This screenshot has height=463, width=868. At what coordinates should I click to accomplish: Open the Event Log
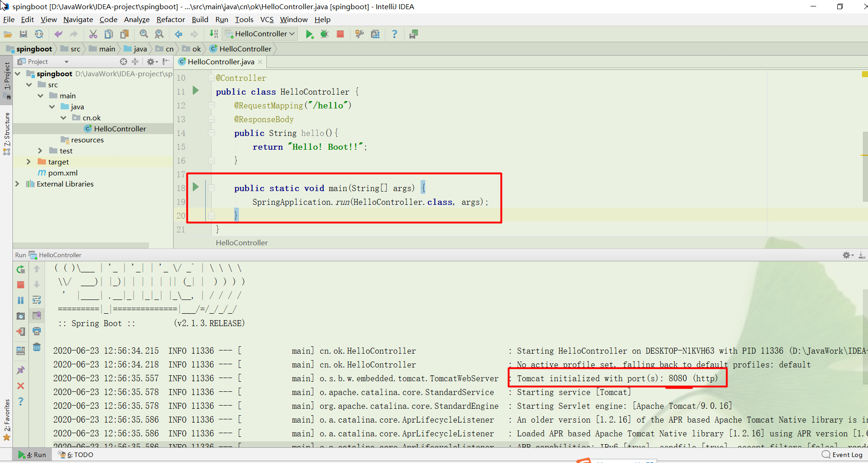842,455
